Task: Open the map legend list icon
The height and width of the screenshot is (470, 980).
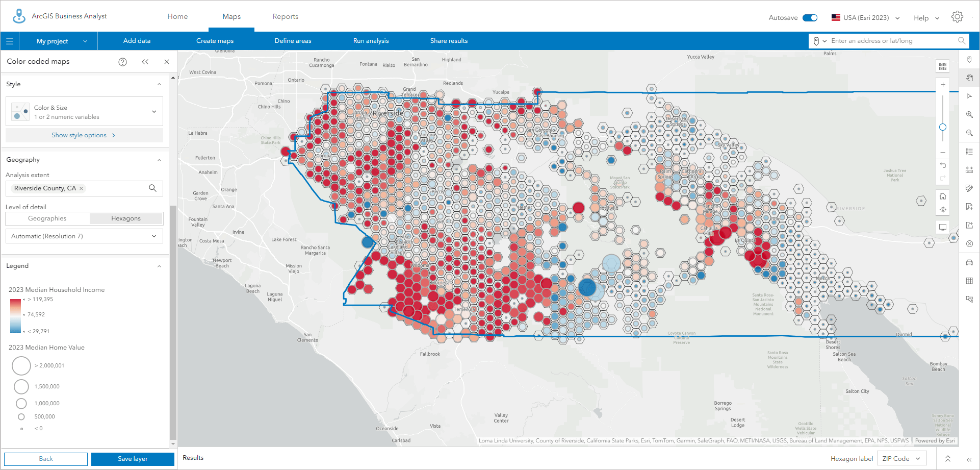Action: tap(969, 152)
